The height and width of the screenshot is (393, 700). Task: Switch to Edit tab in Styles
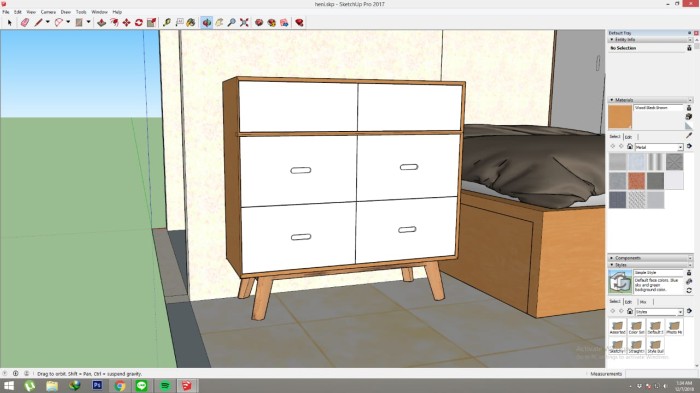628,302
